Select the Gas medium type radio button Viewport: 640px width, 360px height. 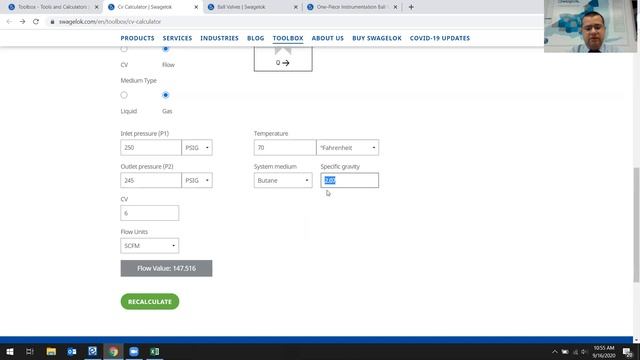coord(165,95)
